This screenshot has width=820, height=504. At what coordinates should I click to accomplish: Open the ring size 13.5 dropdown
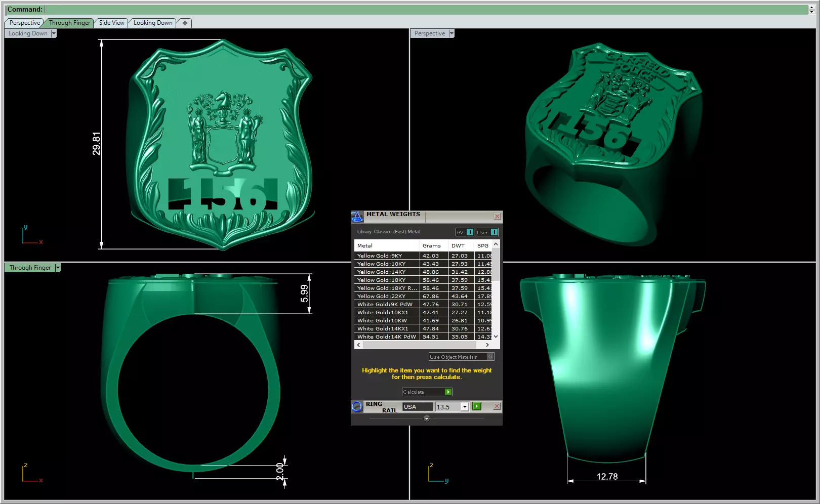click(x=464, y=407)
